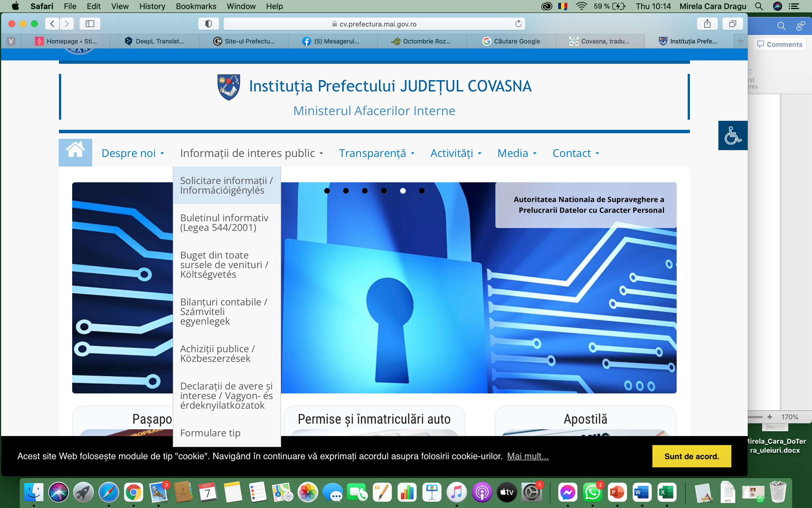Image resolution: width=812 pixels, height=508 pixels.
Task: Open Finder from the Dock
Action: click(x=34, y=492)
